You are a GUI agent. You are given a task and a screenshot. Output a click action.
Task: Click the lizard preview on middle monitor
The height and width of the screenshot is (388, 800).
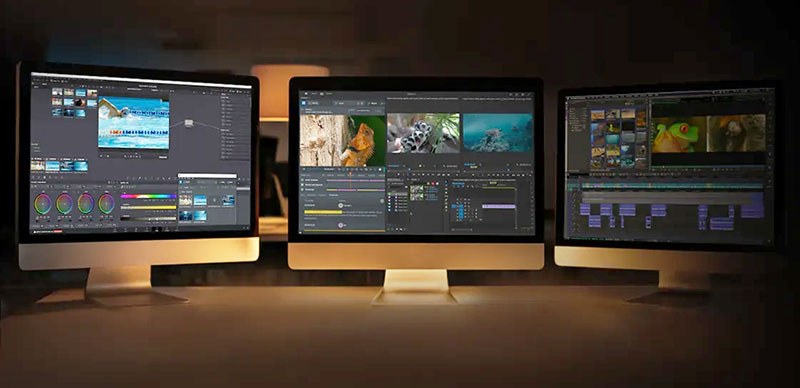point(342,140)
